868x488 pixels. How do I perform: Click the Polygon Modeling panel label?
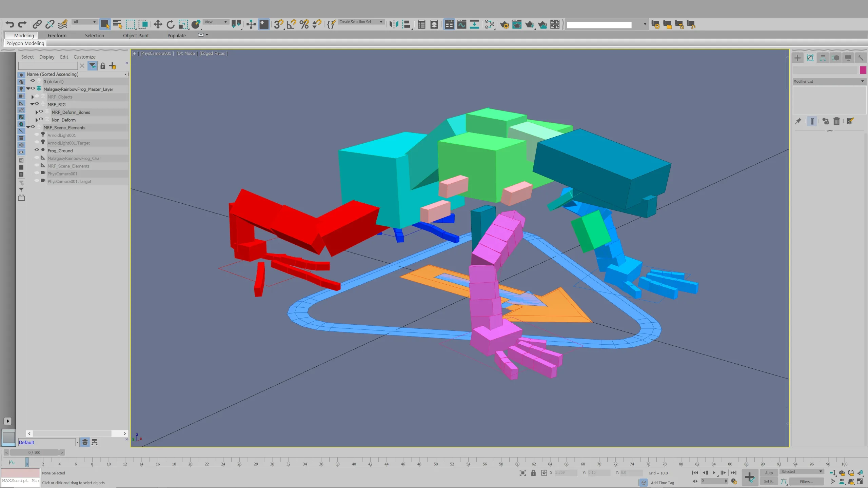[25, 43]
